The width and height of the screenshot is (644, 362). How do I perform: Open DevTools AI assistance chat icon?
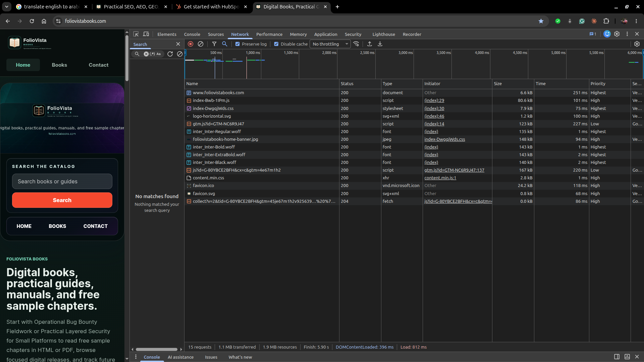click(x=607, y=34)
